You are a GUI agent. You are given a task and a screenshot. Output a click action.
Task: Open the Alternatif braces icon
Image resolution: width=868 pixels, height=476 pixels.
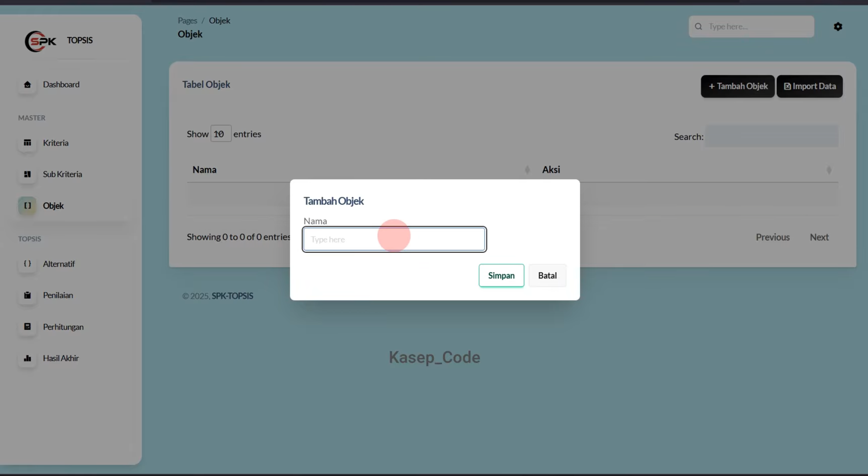(28, 264)
